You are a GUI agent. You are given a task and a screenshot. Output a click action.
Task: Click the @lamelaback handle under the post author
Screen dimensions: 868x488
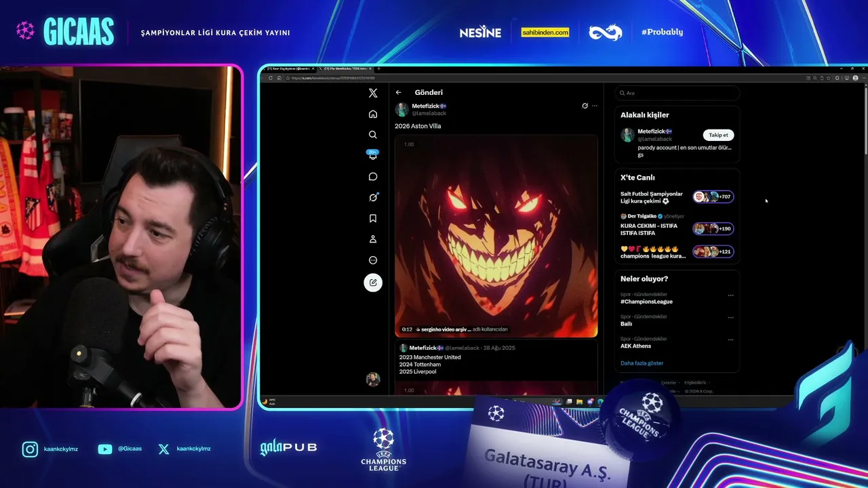pyautogui.click(x=429, y=113)
